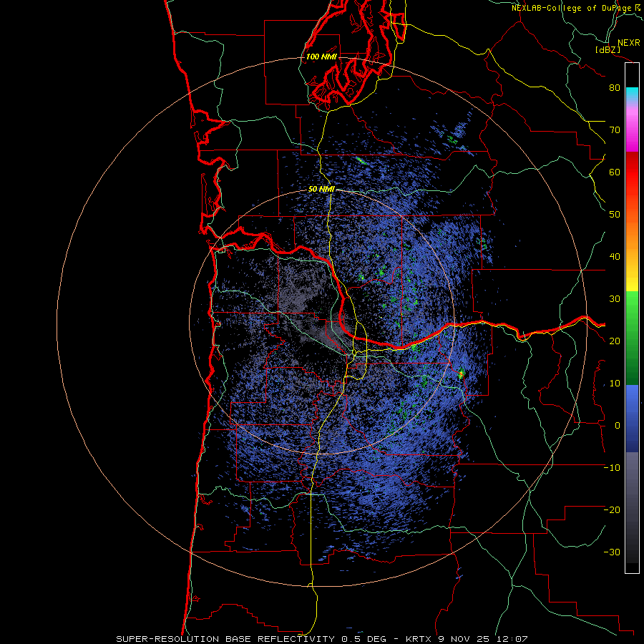Image resolution: width=644 pixels, height=644 pixels.
Task: Click the 30 value on the dBZ scale
Action: [x=615, y=299]
